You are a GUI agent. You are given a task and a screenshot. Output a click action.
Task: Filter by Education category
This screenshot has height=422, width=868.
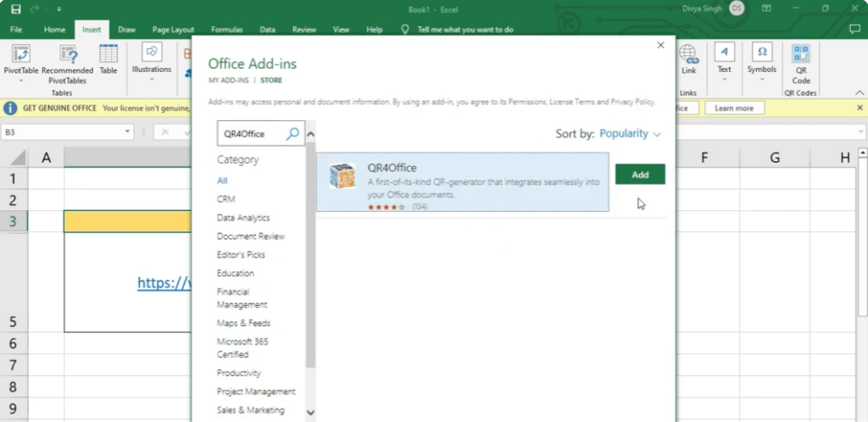pyautogui.click(x=236, y=273)
